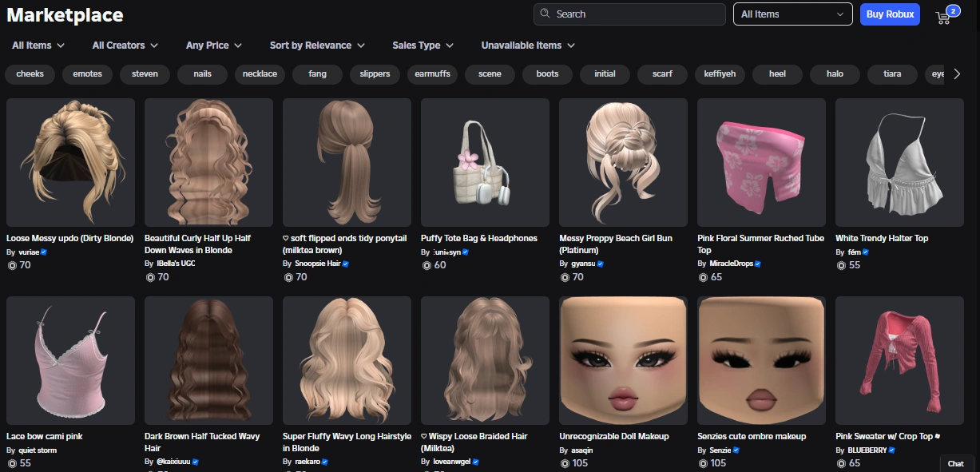This screenshot has height=472, width=980.
Task: Open Pink Sweater w/ Crop Top thumbnail
Action: (899, 361)
